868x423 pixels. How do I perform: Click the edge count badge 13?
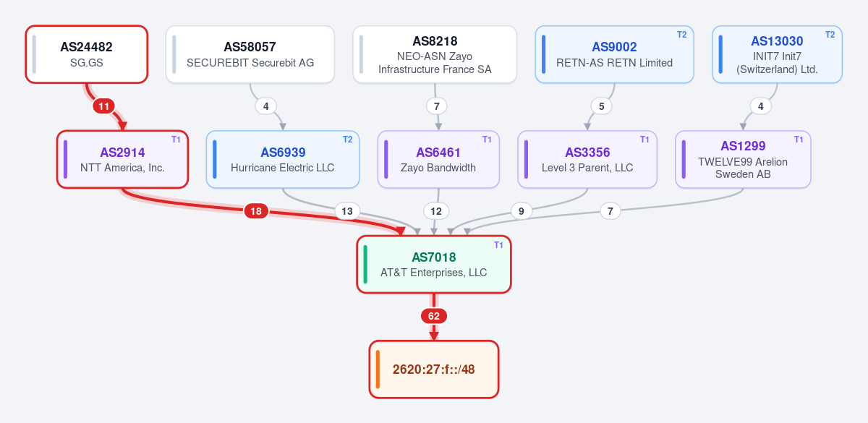[347, 211]
